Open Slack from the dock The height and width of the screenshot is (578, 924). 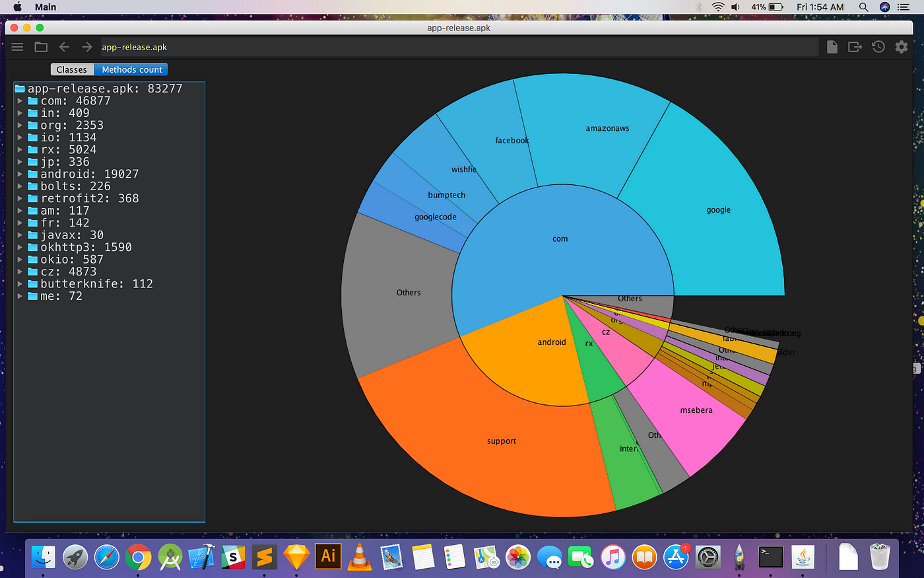coord(233,558)
